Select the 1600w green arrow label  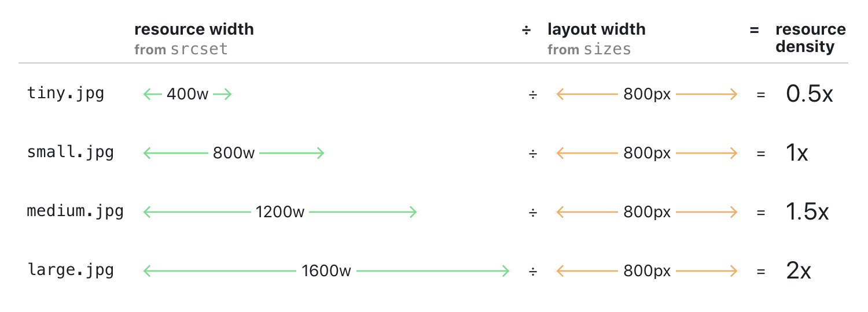click(326, 270)
